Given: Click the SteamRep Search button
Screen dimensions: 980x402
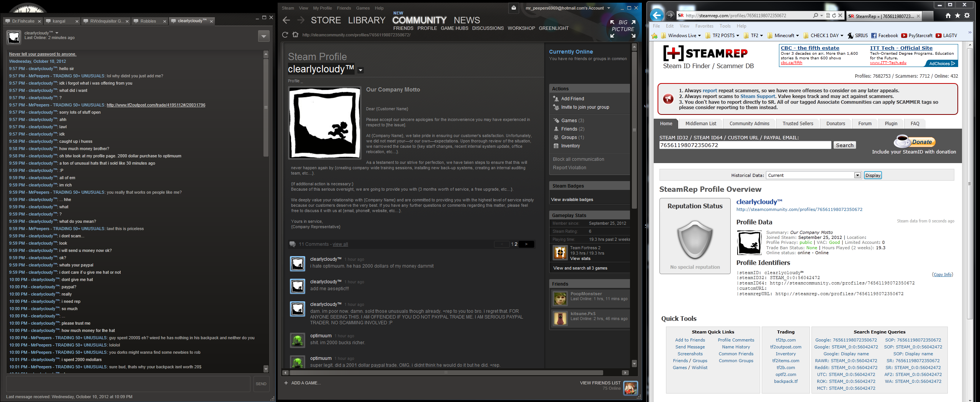Looking at the screenshot, I should pos(844,145).
